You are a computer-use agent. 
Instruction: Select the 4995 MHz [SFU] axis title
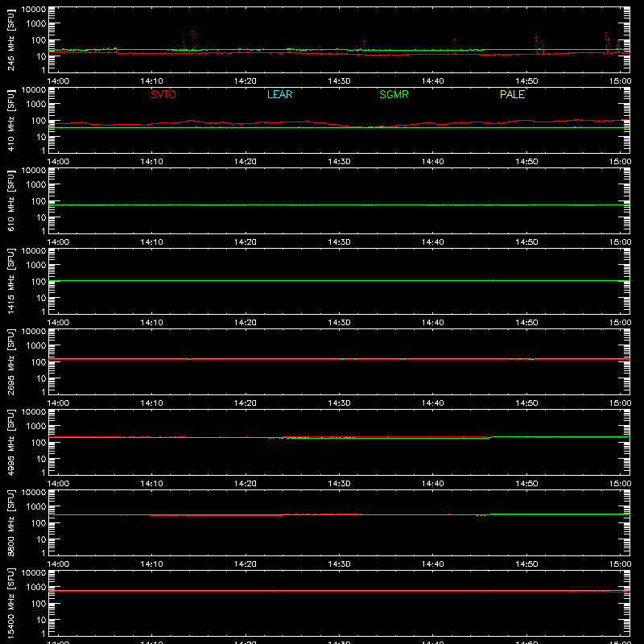click(x=11, y=442)
